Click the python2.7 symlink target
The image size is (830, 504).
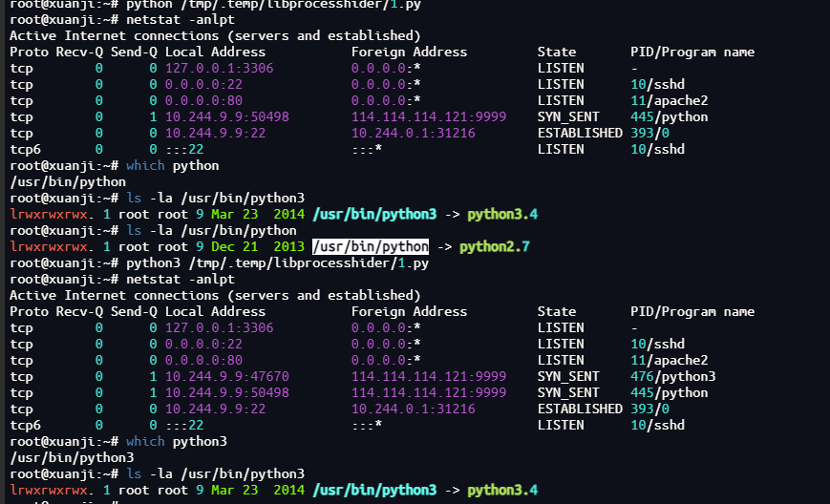495,247
